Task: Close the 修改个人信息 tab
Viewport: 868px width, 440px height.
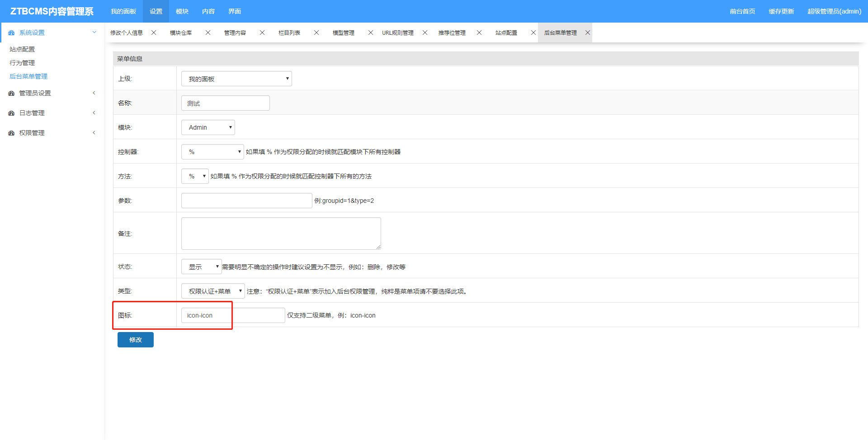Action: (x=154, y=33)
